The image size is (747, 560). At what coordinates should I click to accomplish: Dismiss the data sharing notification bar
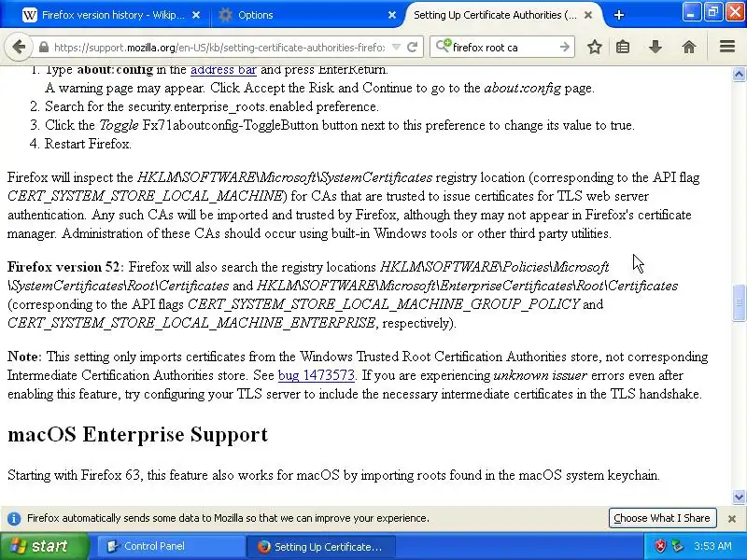[x=732, y=519]
